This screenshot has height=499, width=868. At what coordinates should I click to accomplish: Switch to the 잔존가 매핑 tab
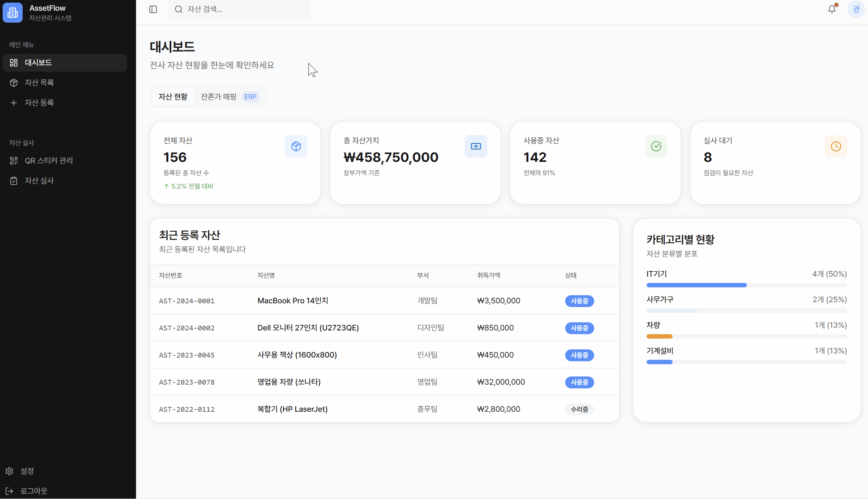tap(218, 97)
